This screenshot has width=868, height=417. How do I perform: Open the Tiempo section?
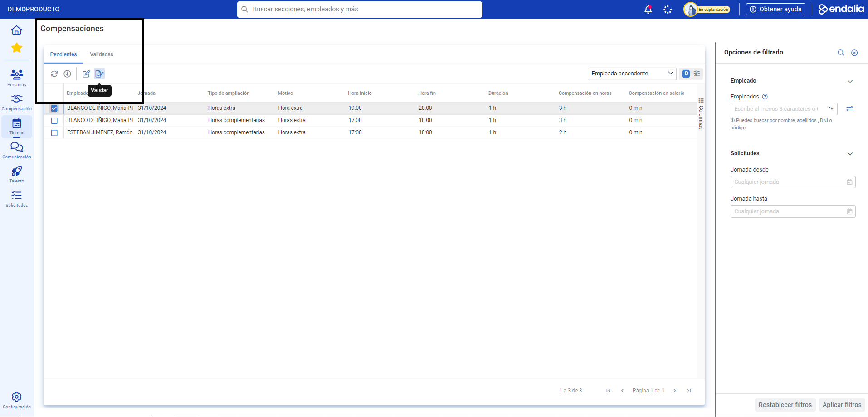[17, 127]
